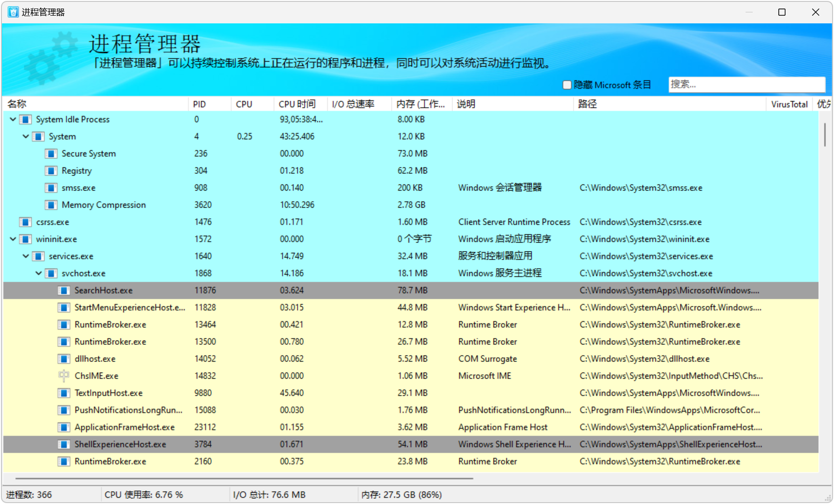
Task: Sort by the 说明 column header
Action: click(x=513, y=104)
